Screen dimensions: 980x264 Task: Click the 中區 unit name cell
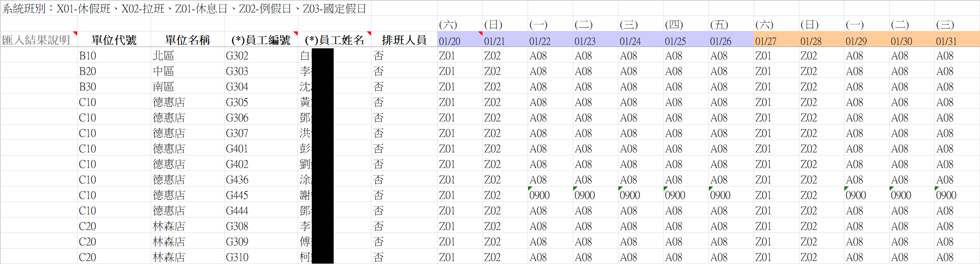click(164, 71)
